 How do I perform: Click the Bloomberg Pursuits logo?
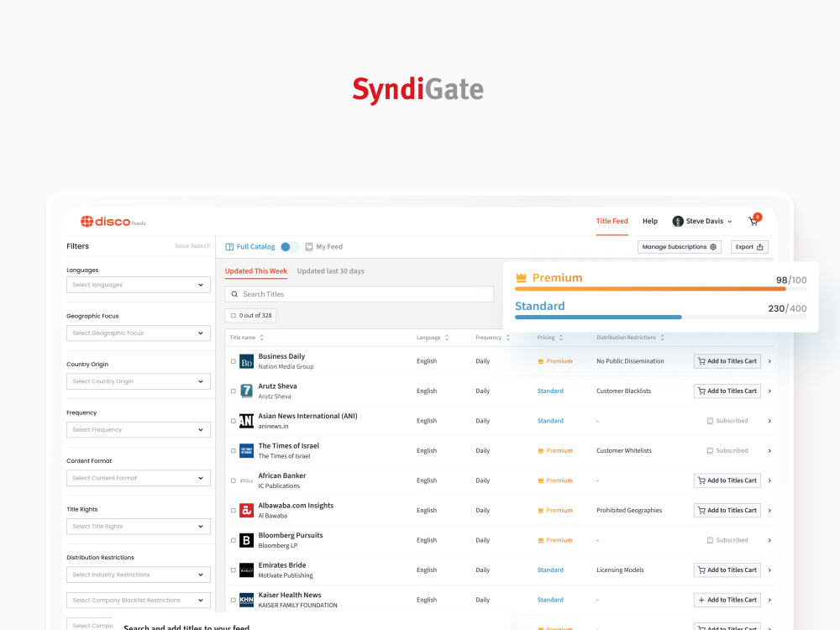[x=246, y=540]
